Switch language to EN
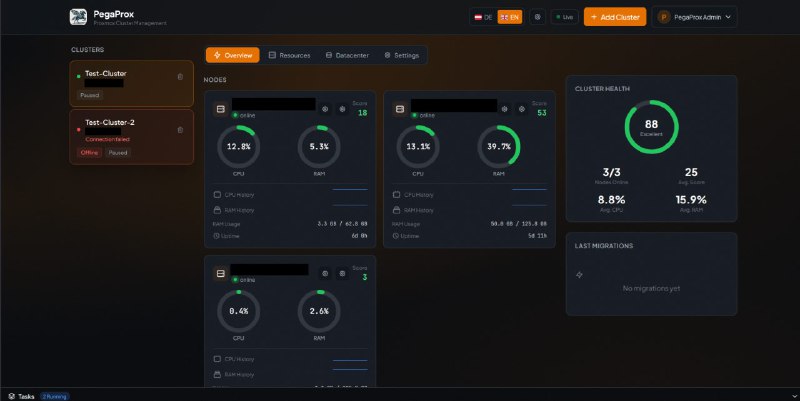 click(x=510, y=17)
